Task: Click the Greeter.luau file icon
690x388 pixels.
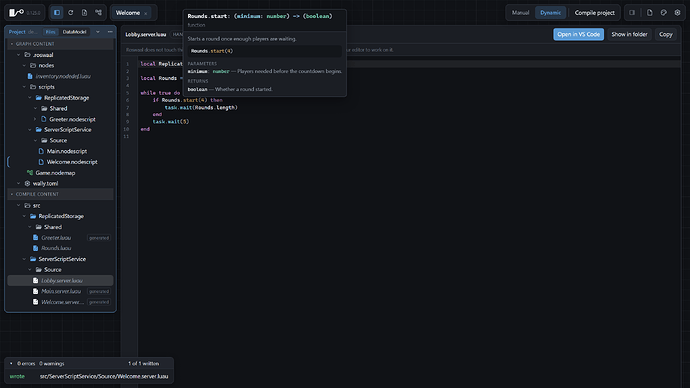Action: 36,238
